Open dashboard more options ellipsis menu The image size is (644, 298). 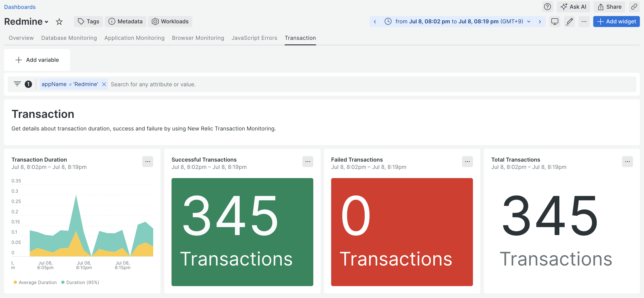tap(584, 22)
